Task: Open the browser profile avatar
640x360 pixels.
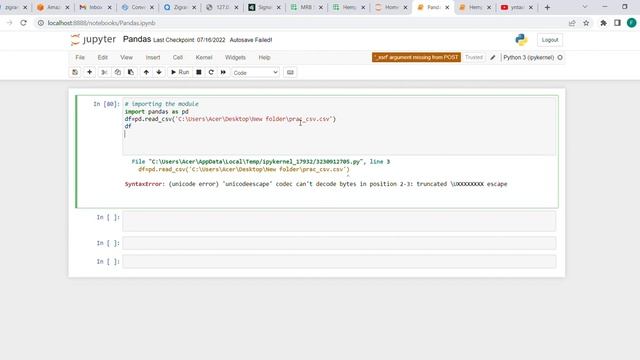Action: click(x=631, y=23)
